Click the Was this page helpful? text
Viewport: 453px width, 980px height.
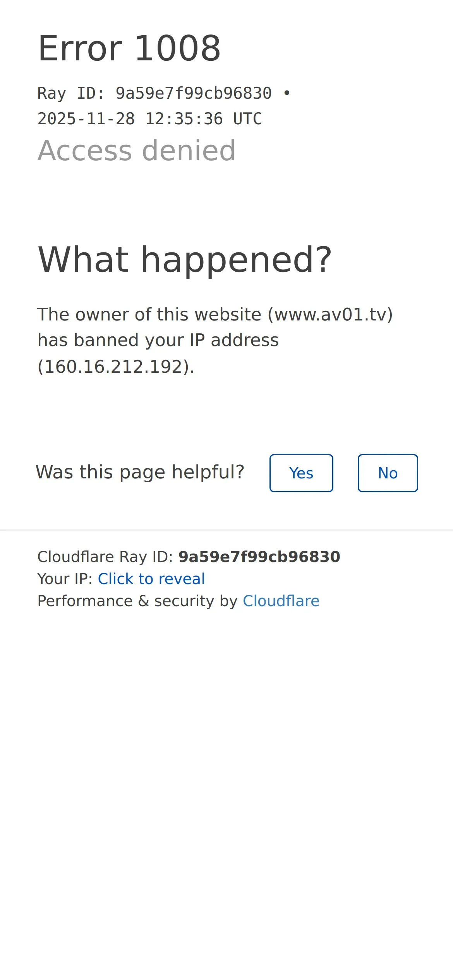(140, 472)
